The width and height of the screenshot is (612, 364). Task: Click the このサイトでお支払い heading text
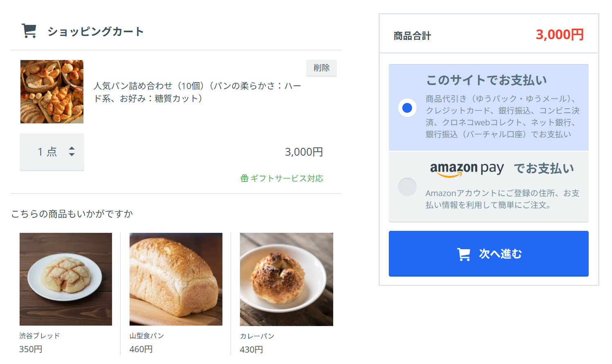click(486, 80)
